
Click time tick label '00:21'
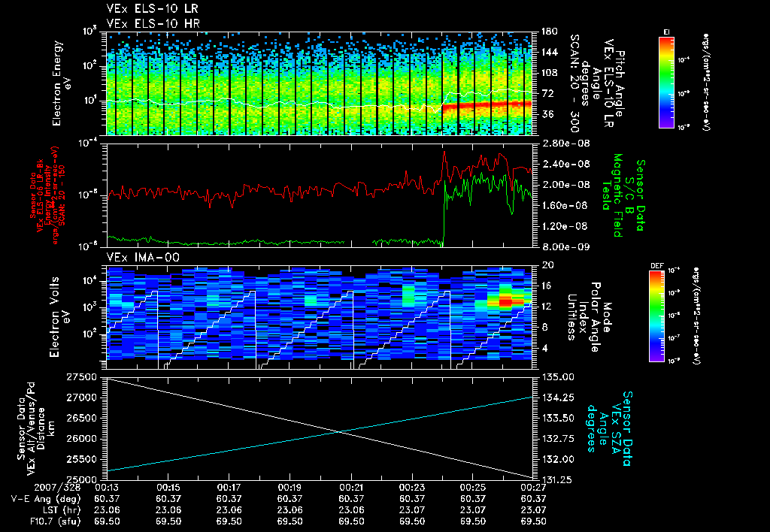(x=351, y=488)
